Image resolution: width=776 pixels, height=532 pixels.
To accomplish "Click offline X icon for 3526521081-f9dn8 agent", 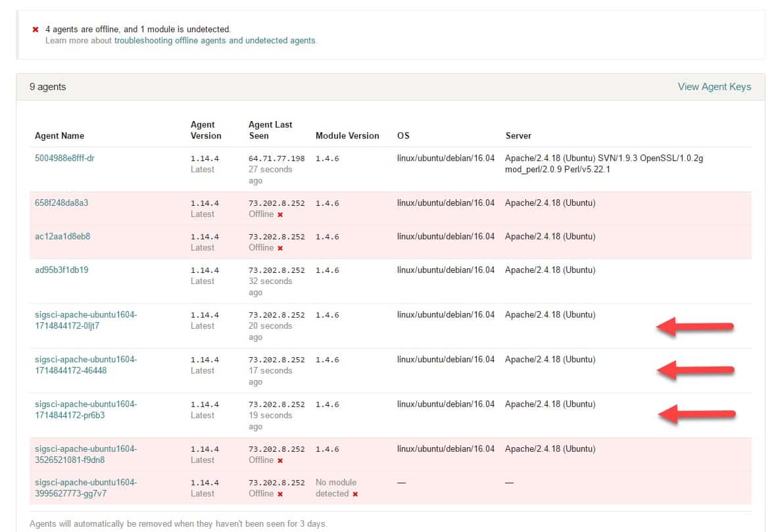I will tap(280, 461).
